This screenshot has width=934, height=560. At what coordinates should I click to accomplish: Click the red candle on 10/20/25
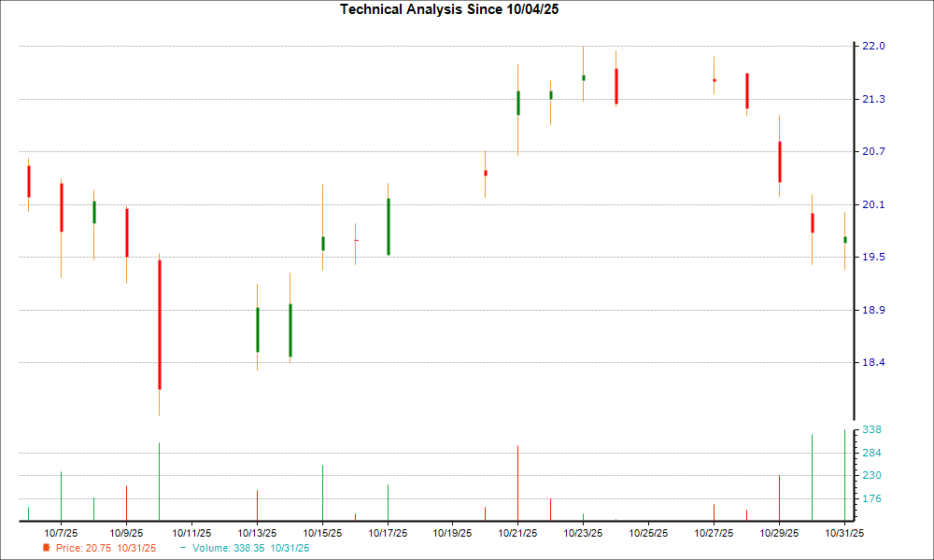[485, 172]
